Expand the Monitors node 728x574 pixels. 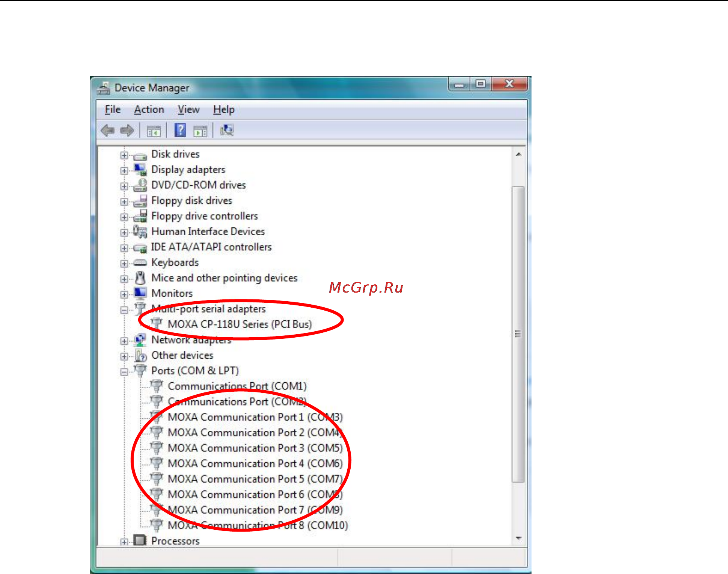coord(124,295)
